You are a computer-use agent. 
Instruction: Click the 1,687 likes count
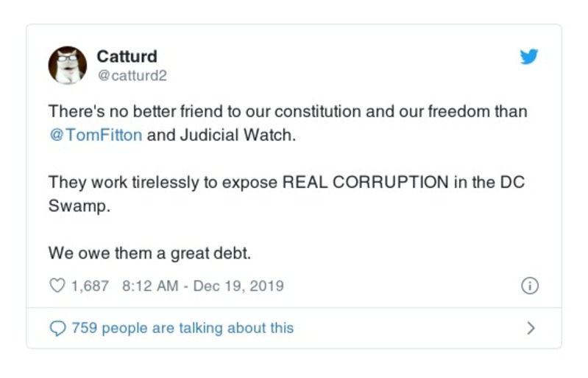[x=89, y=286]
